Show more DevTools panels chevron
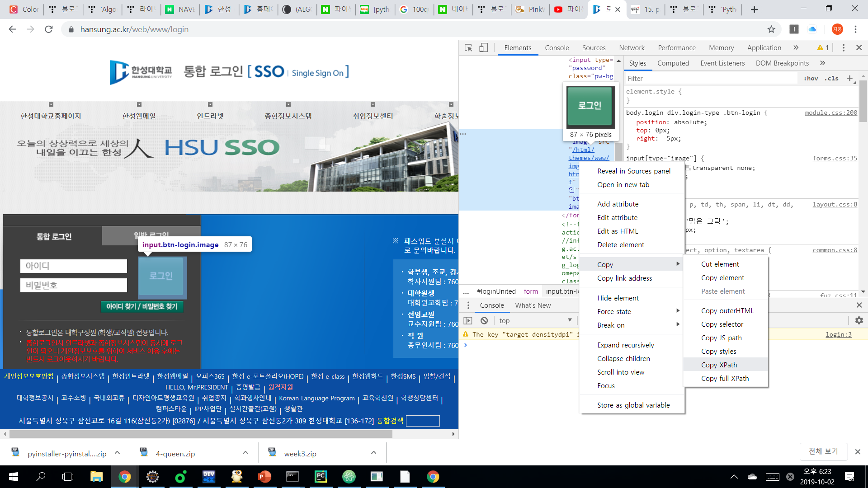 796,48
